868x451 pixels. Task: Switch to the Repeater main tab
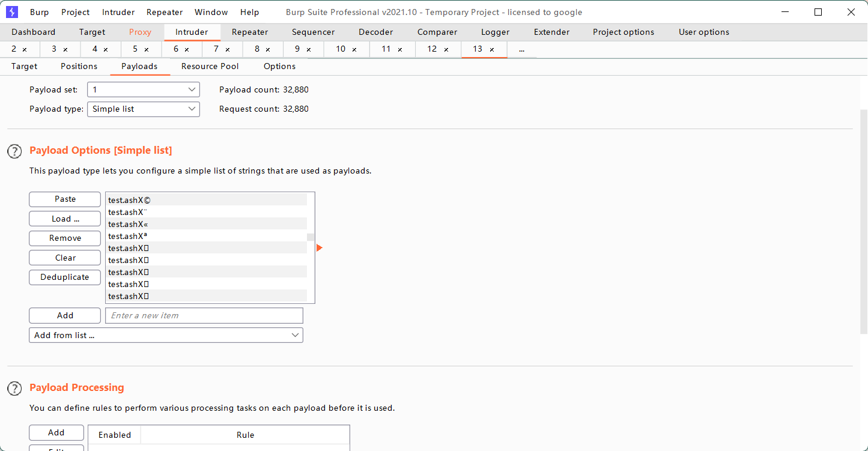point(250,32)
